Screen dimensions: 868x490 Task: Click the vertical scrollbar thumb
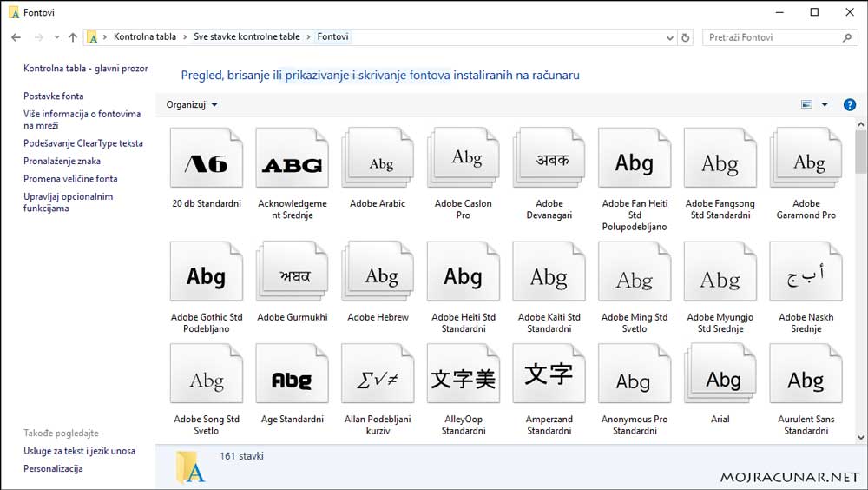point(860,152)
